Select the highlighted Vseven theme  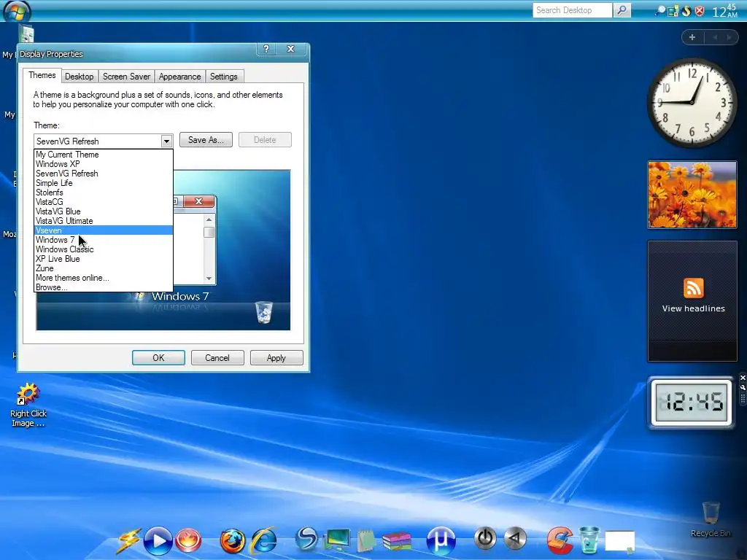(x=104, y=230)
